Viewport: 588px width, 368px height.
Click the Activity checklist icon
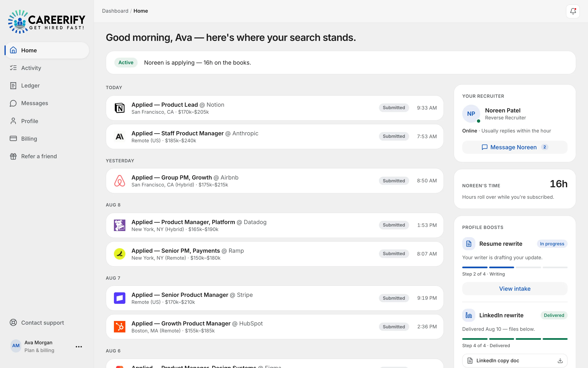coord(13,68)
